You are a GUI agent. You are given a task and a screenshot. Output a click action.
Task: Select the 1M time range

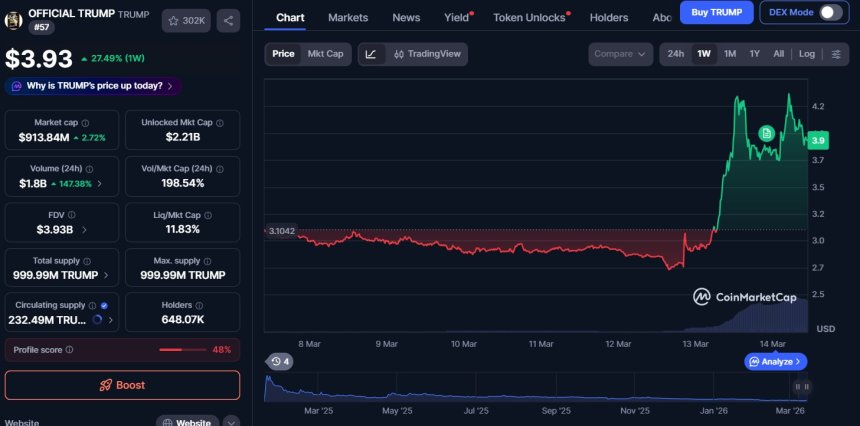click(730, 54)
